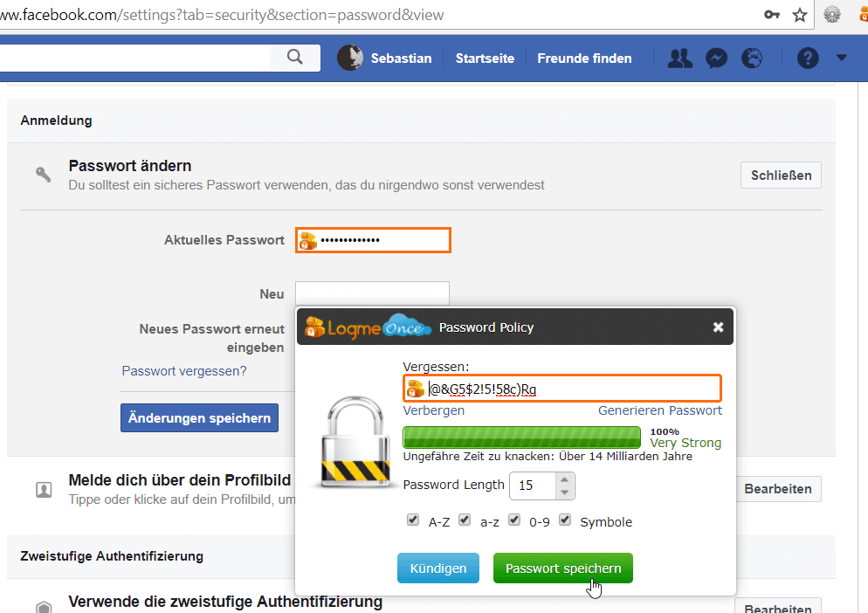868x613 pixels.
Task: Click the 'Passwort ändern' heading
Action: click(129, 166)
